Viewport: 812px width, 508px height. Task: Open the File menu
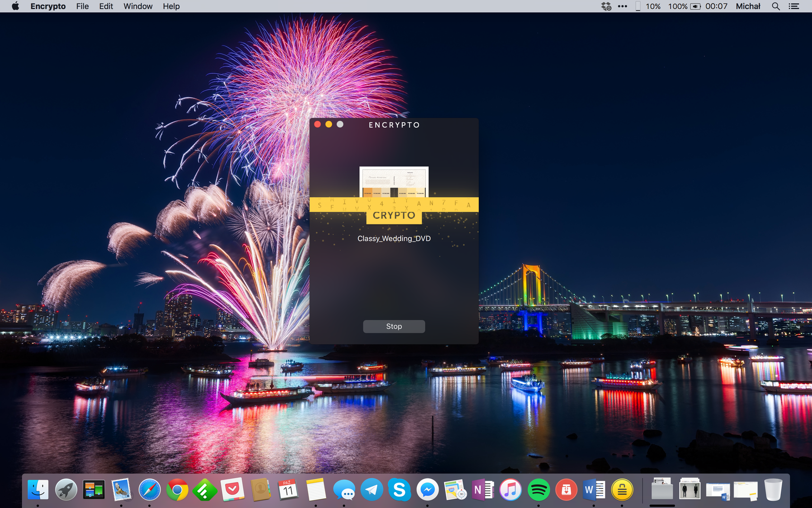[x=83, y=6]
